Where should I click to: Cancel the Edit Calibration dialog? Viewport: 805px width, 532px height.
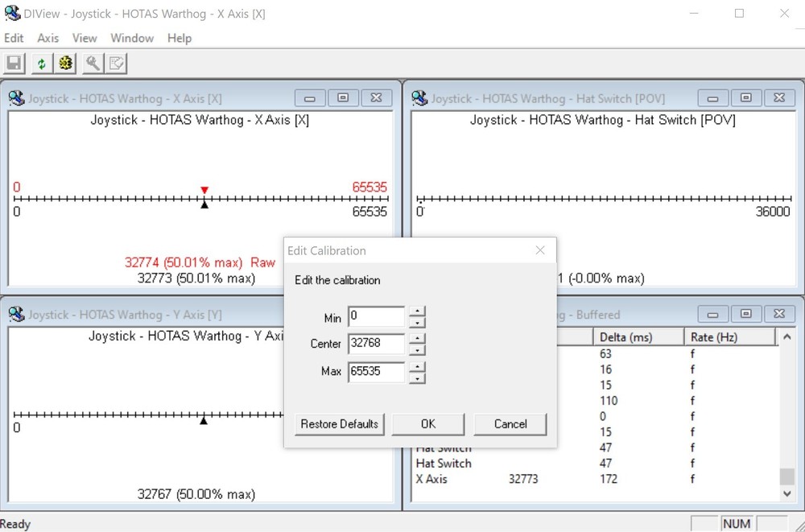pos(510,424)
